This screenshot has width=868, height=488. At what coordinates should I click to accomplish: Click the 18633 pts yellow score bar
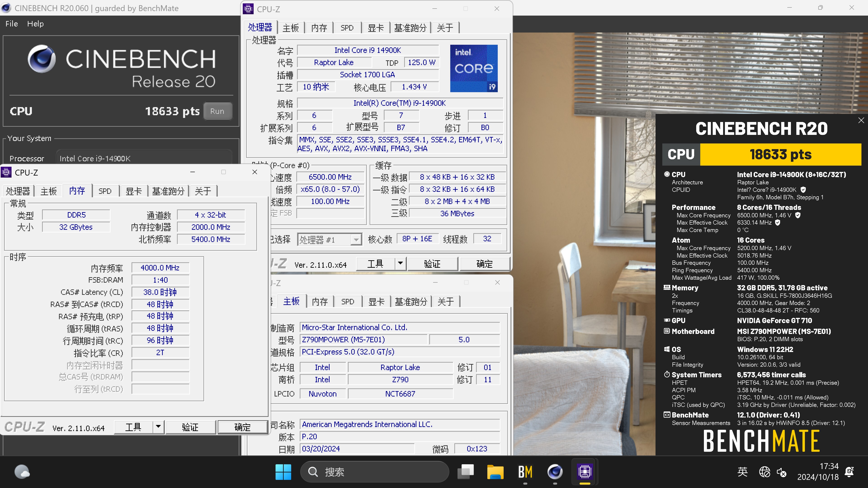pyautogui.click(x=780, y=155)
